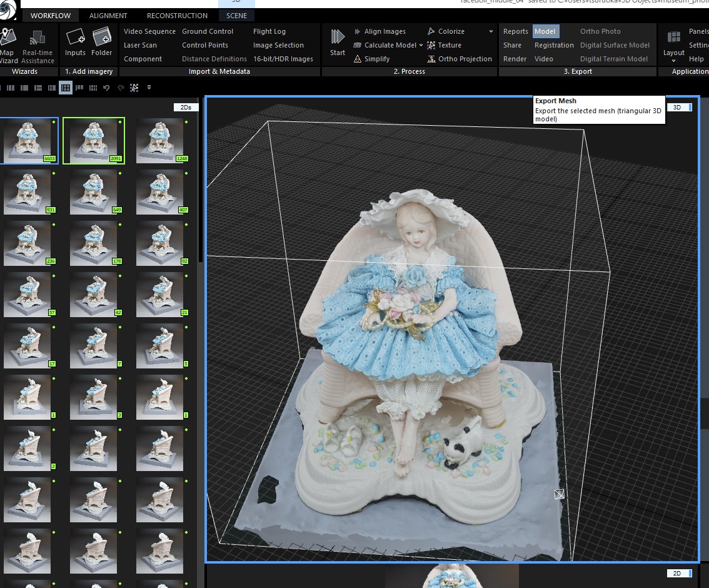Click the highlighted layout icon in quick toolbar
This screenshot has width=709, height=588.
(x=66, y=88)
